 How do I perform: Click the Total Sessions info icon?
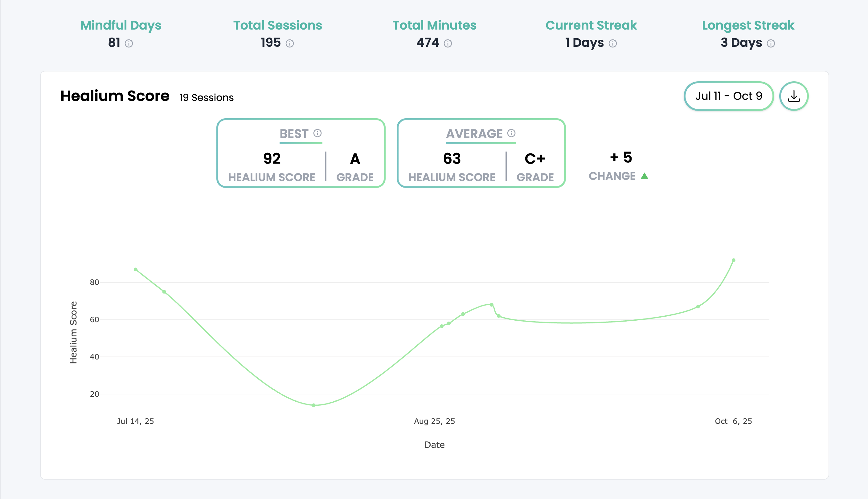pos(290,43)
